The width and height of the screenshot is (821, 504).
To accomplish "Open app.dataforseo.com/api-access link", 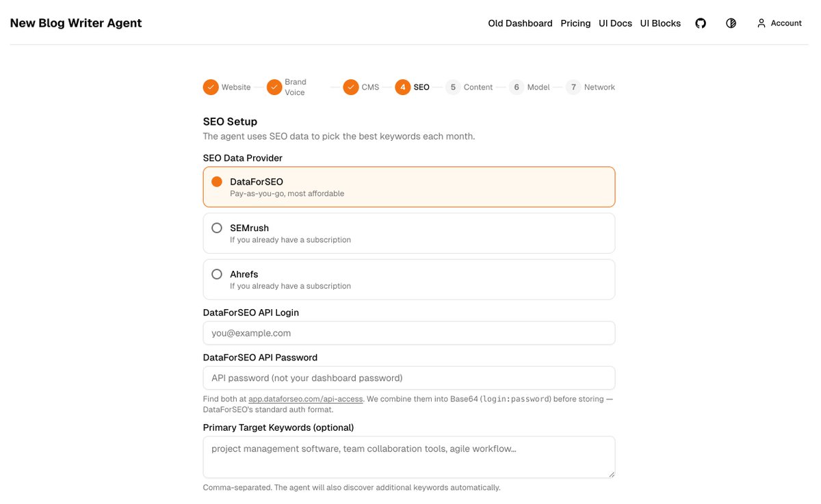I will click(x=306, y=399).
